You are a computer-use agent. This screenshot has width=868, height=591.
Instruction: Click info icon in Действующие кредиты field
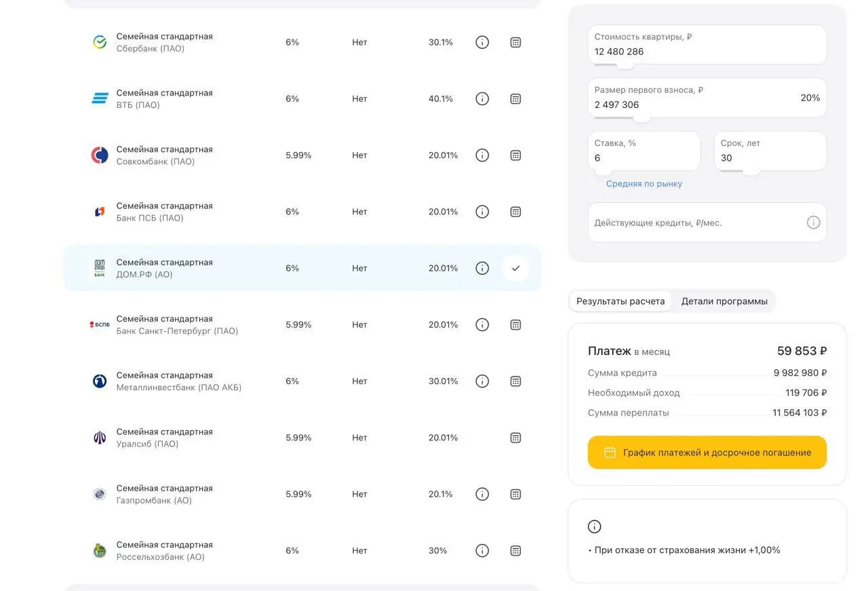(813, 222)
